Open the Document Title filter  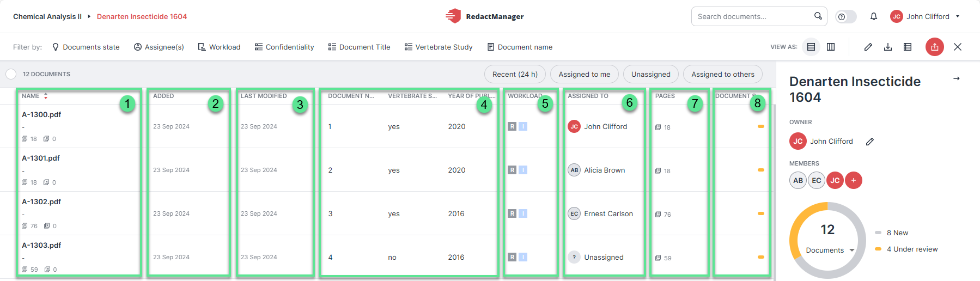point(360,47)
